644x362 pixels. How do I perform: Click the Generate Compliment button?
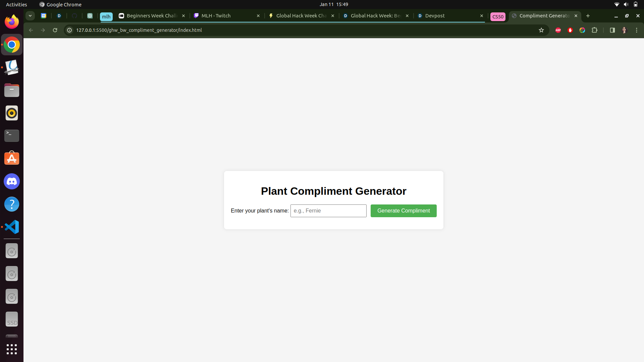(403, 210)
